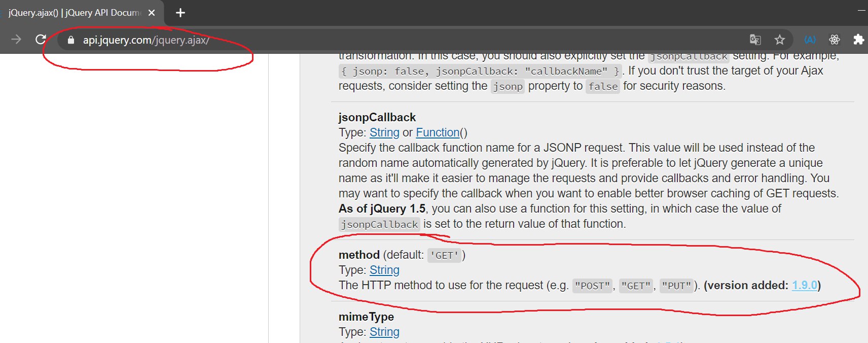Bookmark this page with the star icon

(x=780, y=40)
